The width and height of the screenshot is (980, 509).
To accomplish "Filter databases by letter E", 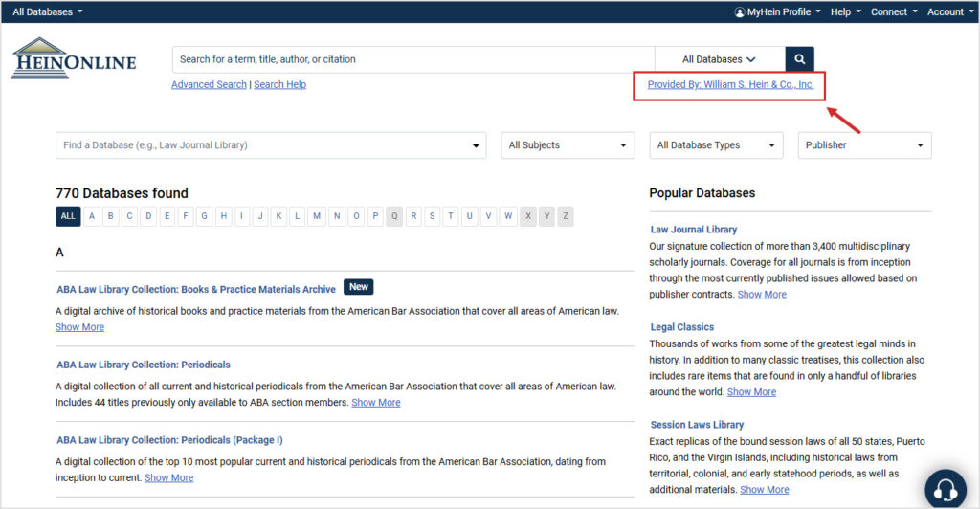I will pos(167,216).
